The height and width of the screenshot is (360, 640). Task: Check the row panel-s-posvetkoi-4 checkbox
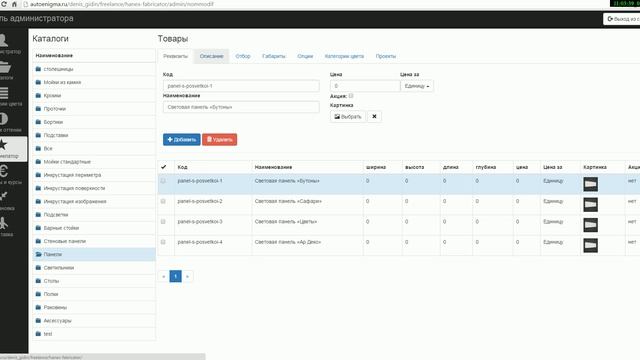pos(163,242)
